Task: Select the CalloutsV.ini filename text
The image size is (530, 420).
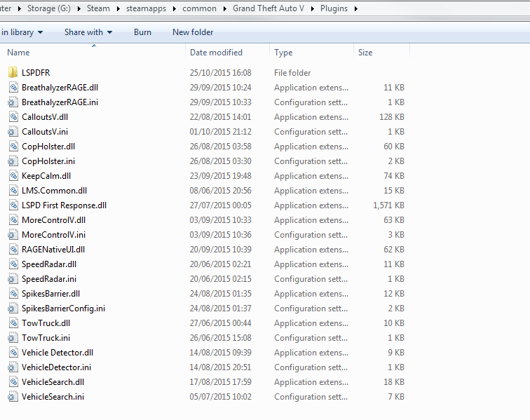Action: [x=45, y=132]
